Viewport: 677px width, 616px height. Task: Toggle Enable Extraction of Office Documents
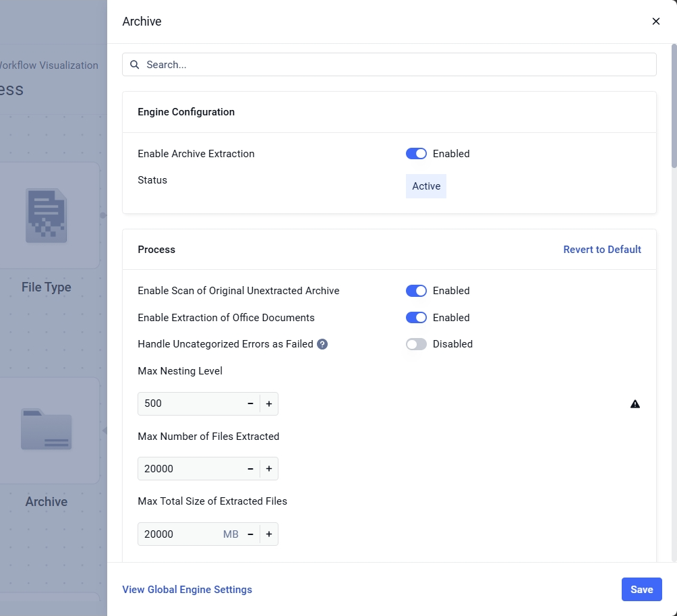(416, 318)
